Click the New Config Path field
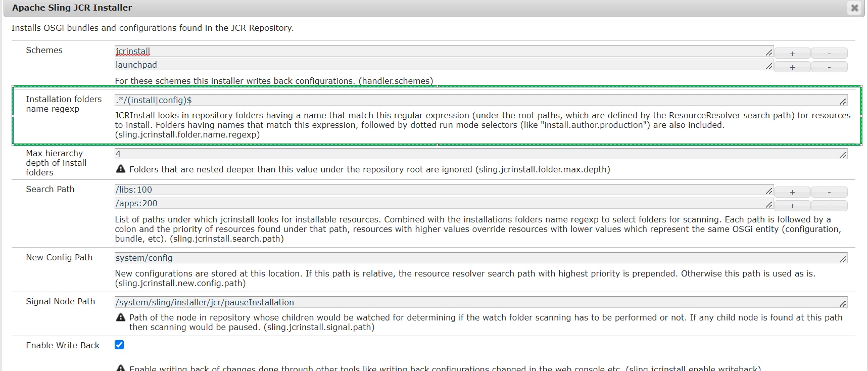 click(x=481, y=258)
